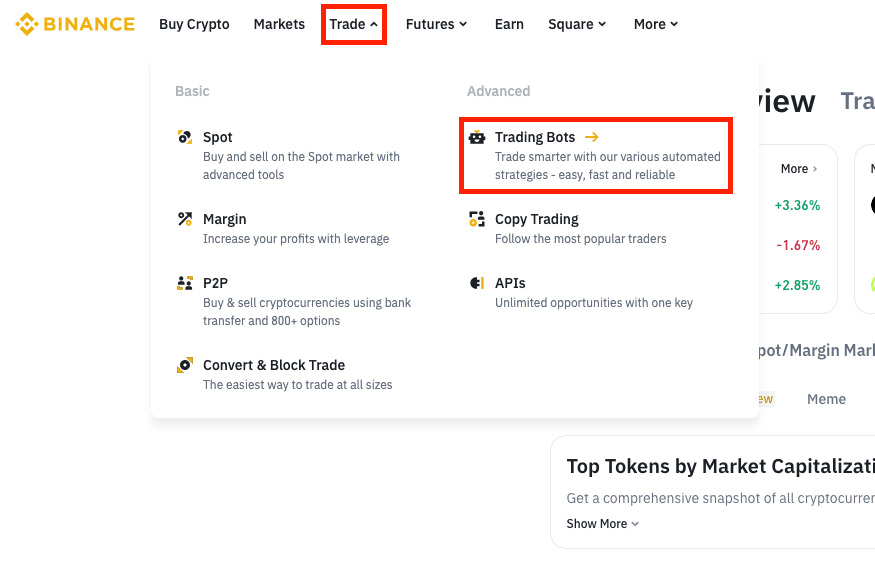Expand Show More under Top Tokens
875x575 pixels.
click(x=603, y=524)
